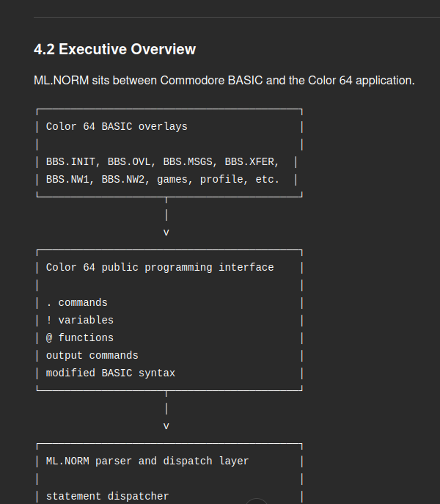The width and height of the screenshot is (440, 504).
Task: Click 'Color 64 public programming interface' title
Action: (x=160, y=268)
